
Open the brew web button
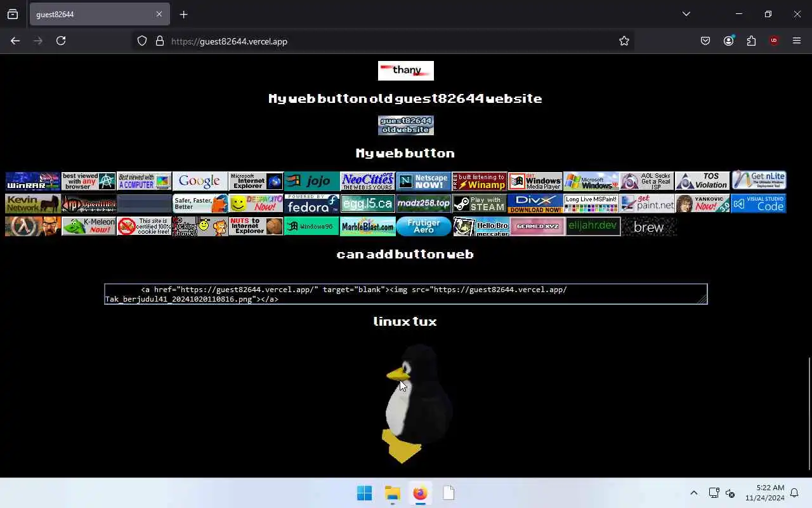point(649,227)
